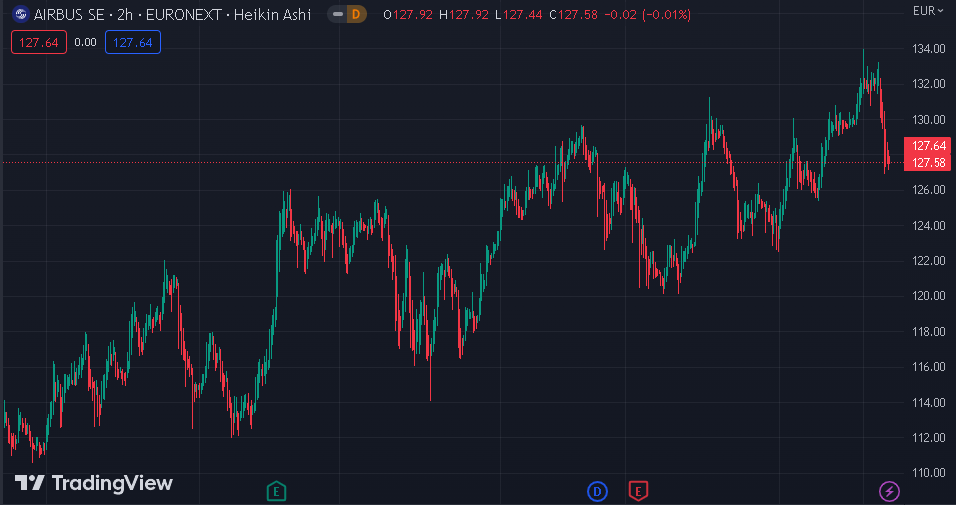Click the 127.64 red price label on axis
956x505 pixels.
pyautogui.click(x=929, y=146)
